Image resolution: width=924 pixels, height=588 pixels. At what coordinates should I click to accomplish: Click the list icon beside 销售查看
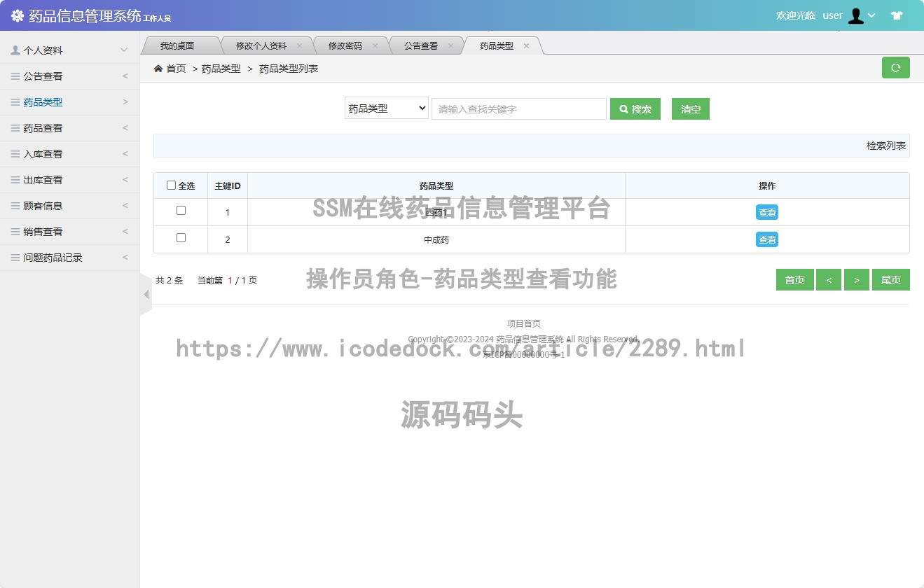point(15,232)
